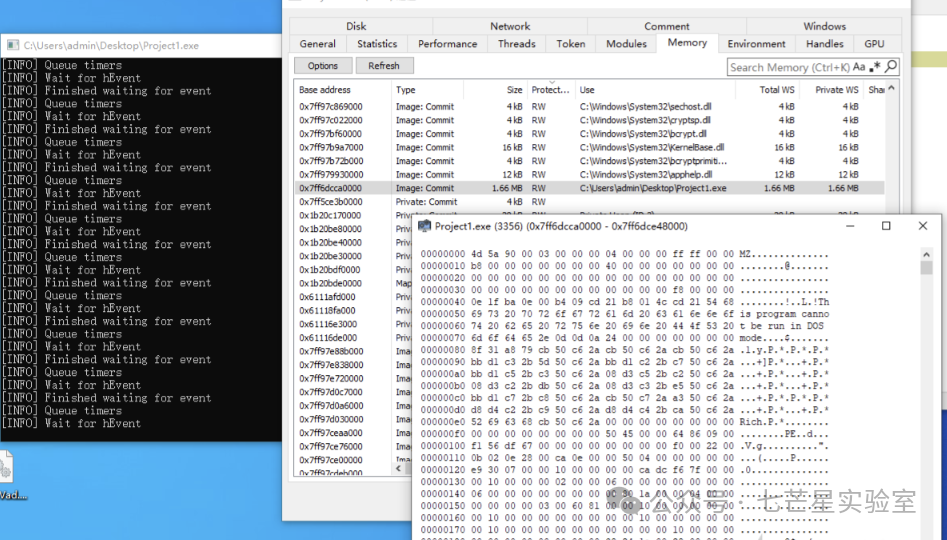The width and height of the screenshot is (947, 540).
Task: Focus the Search Memory input field
Action: tap(789, 67)
